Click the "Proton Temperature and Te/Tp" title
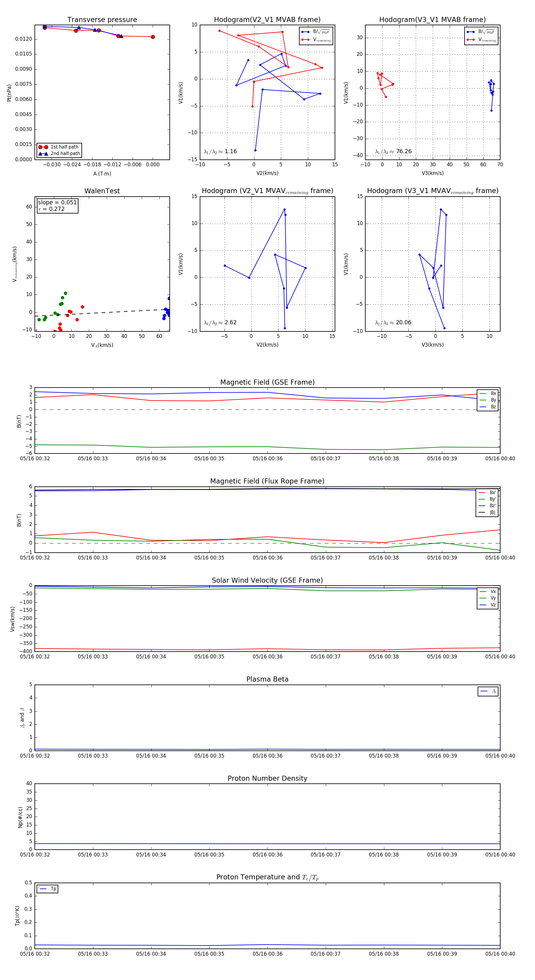This screenshot has height=980, width=535. [267, 877]
